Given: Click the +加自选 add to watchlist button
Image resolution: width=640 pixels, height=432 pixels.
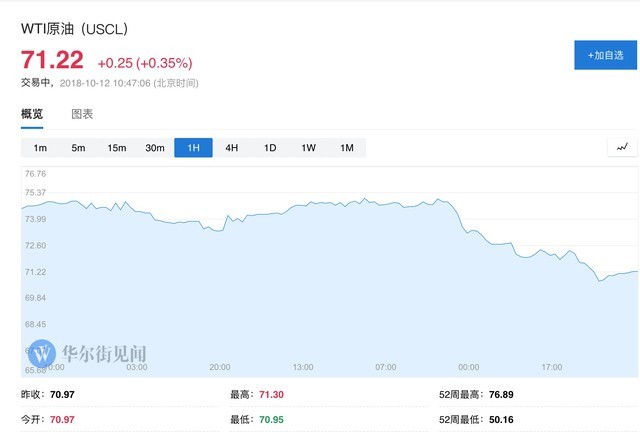Looking at the screenshot, I should click(x=606, y=55).
